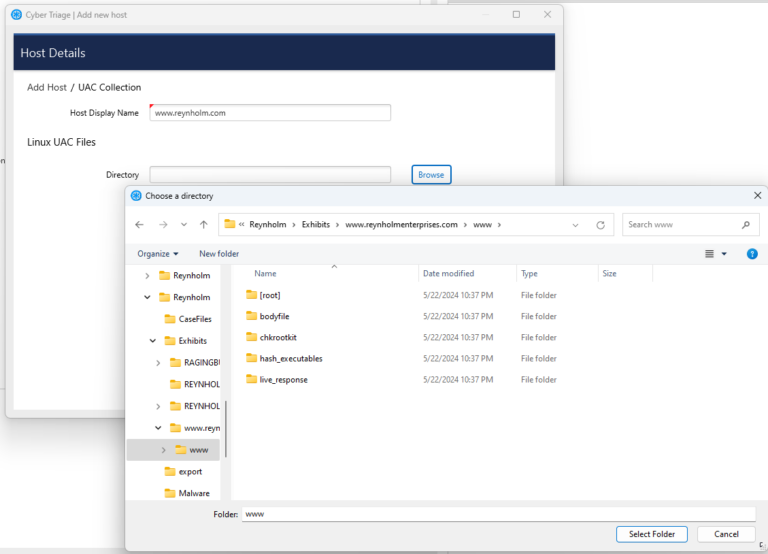Collapse the www.reyn tree node
Screen dimensions: 768x554
(158, 428)
